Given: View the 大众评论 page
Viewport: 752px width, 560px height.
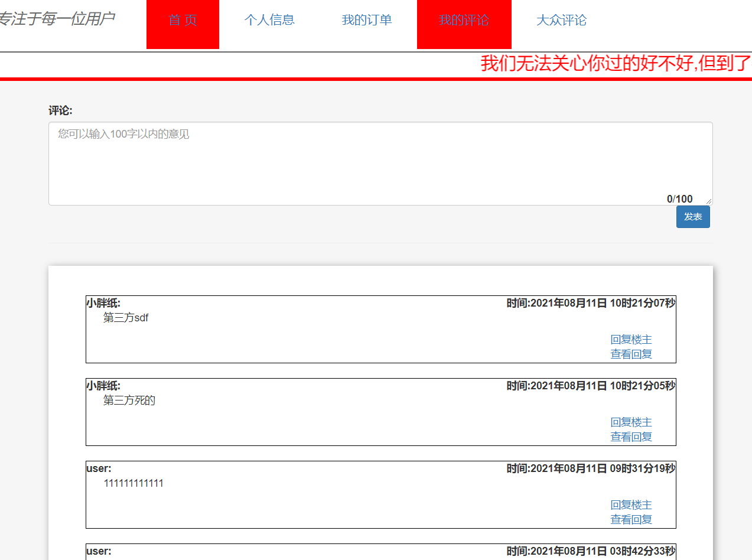Looking at the screenshot, I should pos(561,20).
